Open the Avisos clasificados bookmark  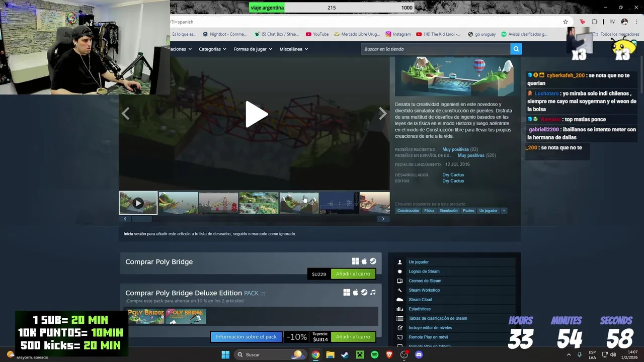[524, 34]
